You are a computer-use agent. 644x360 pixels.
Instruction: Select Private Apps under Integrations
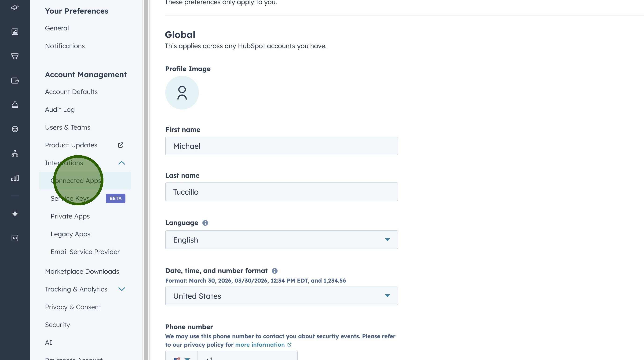[x=70, y=216]
